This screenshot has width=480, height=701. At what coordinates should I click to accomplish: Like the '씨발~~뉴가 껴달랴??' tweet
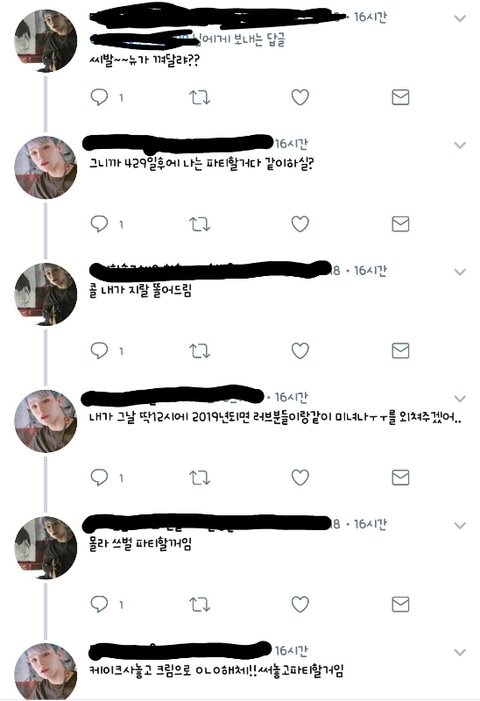300,97
